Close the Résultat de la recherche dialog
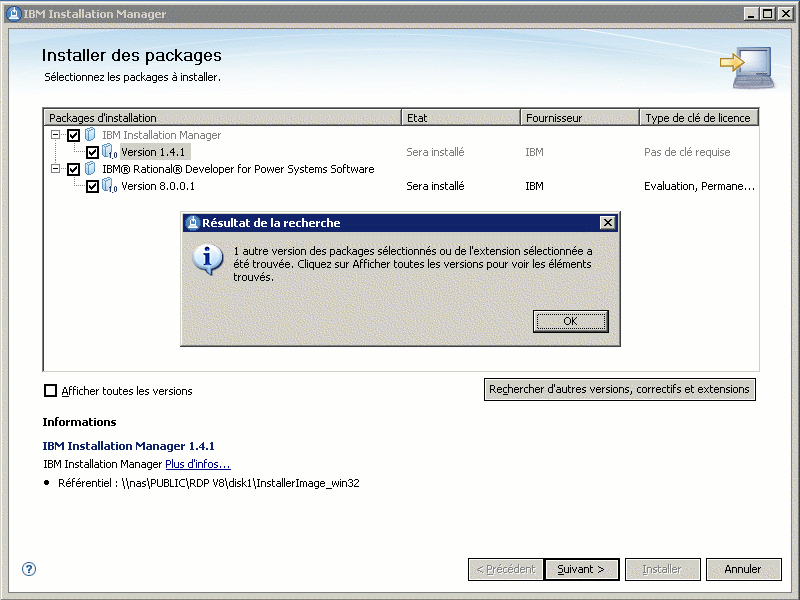 (x=607, y=222)
